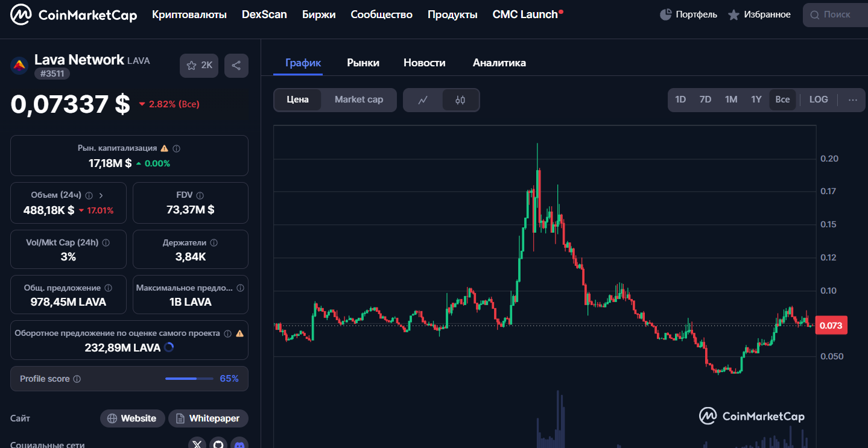Add LAVA to watchlist star 2K
The height and width of the screenshot is (448, 868).
[199, 66]
